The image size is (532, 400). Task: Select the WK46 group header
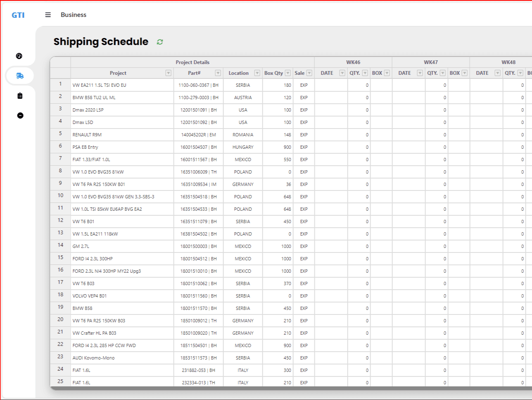353,62
